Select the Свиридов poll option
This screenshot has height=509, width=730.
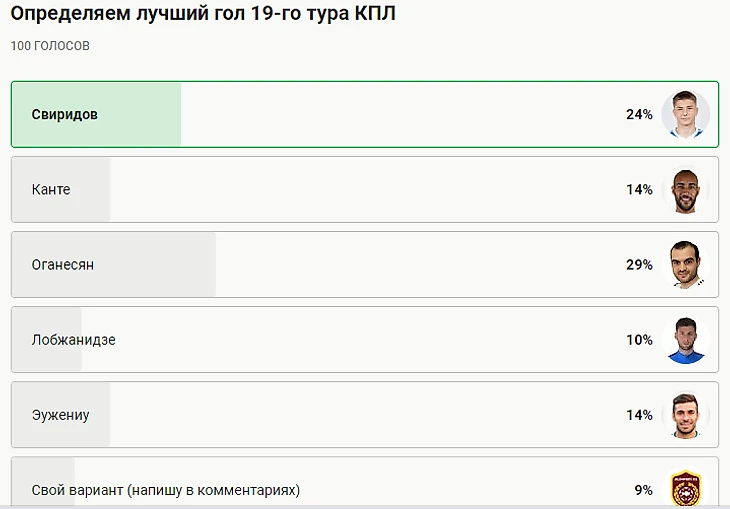coord(65,114)
